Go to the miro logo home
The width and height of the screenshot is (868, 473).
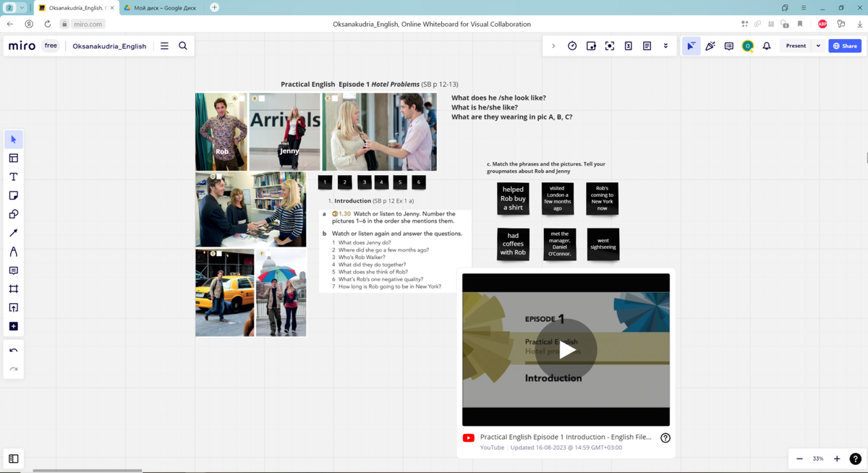point(22,46)
